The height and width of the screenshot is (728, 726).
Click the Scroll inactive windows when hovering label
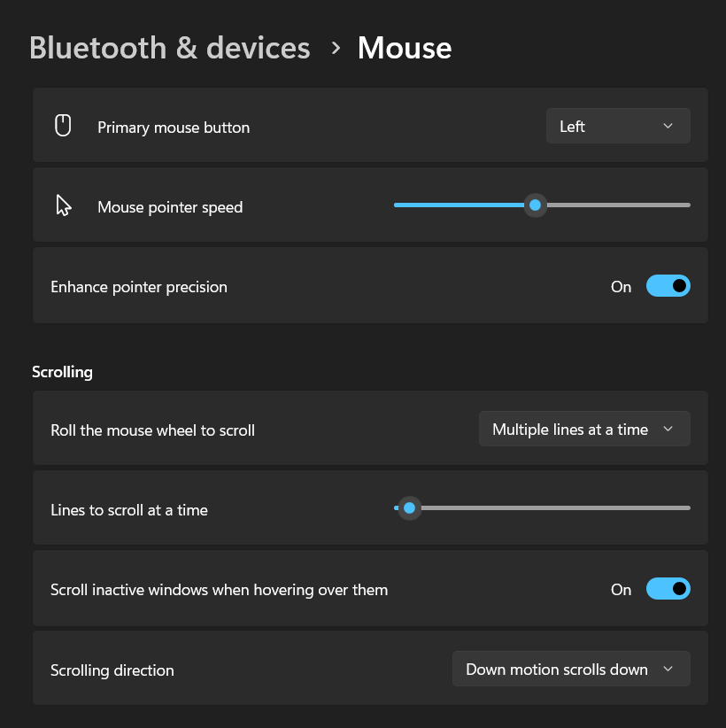(x=220, y=590)
